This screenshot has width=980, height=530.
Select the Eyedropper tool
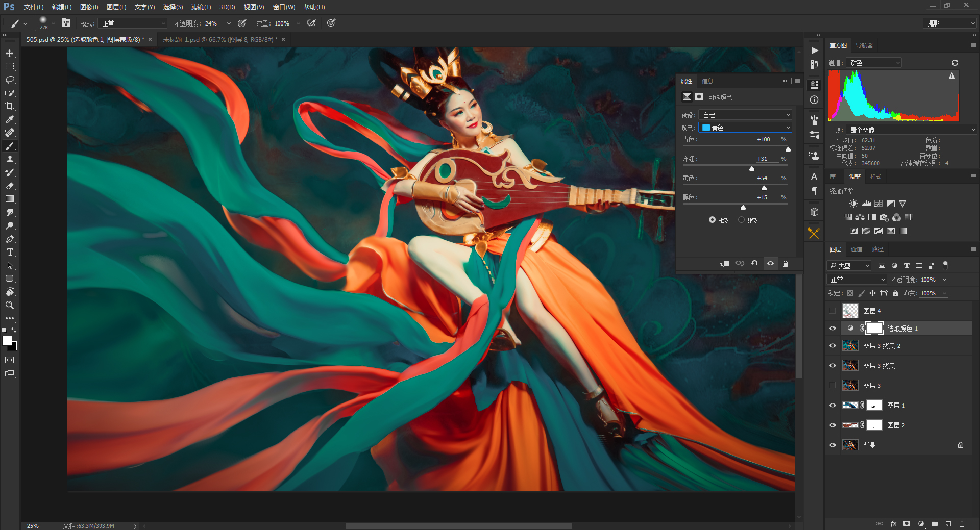pos(10,120)
